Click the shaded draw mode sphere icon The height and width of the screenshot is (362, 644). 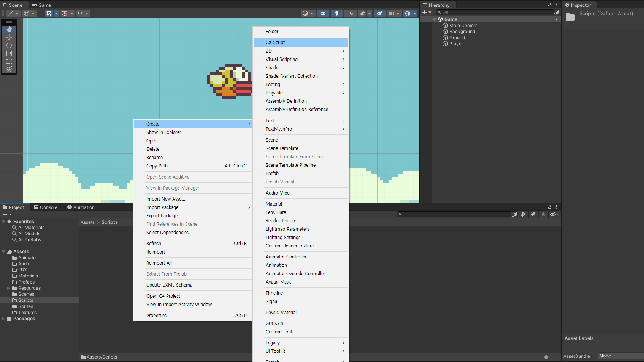tap(305, 13)
